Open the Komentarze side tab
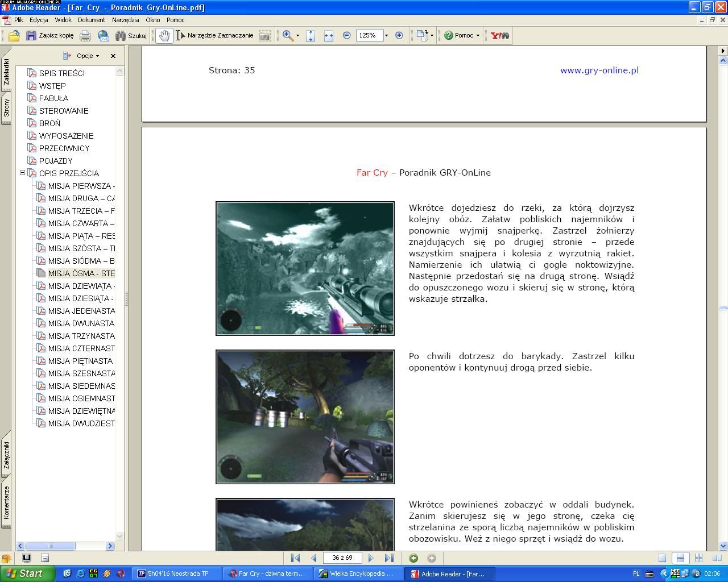The image size is (728, 582). (6, 503)
